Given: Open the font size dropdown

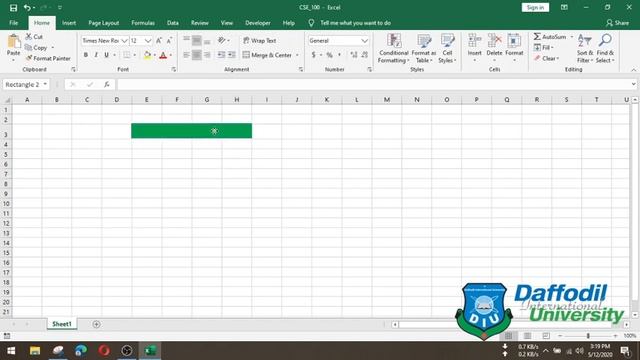Looking at the screenshot, I should [x=148, y=40].
